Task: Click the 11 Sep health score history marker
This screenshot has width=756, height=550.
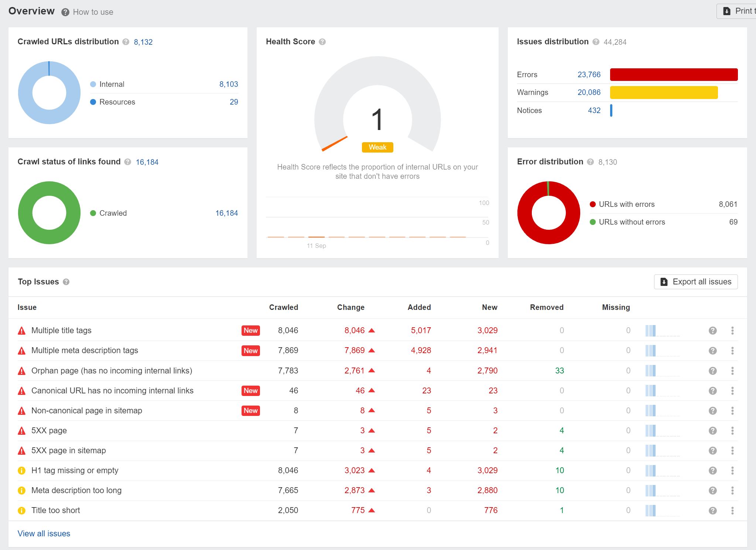Action: click(317, 237)
